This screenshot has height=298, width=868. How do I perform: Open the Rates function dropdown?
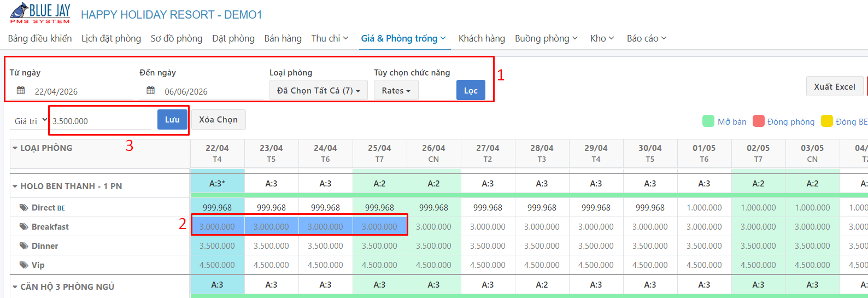(396, 90)
